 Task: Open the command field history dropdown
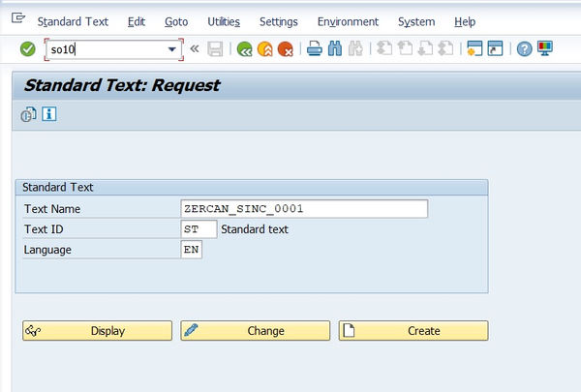[x=171, y=49]
